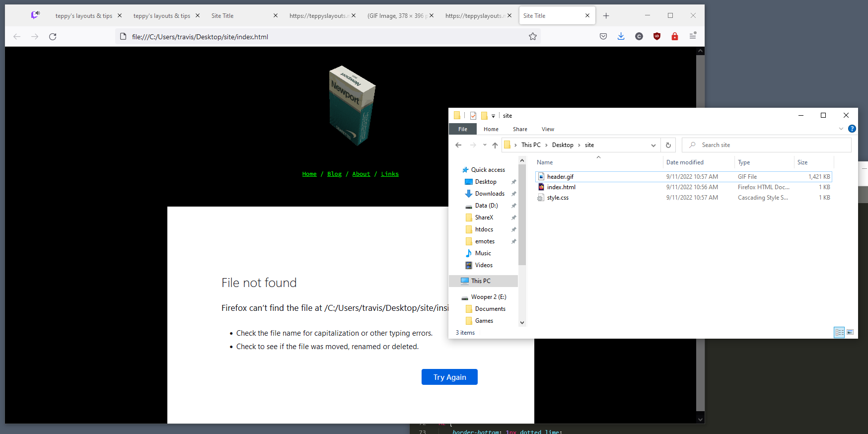Open the Firefox downloads arrow icon

(x=621, y=36)
